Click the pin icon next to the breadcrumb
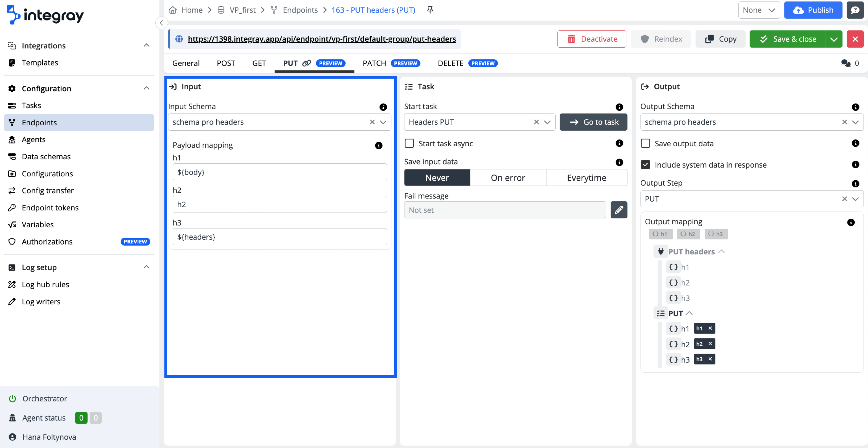This screenshot has height=448, width=868. (x=430, y=10)
